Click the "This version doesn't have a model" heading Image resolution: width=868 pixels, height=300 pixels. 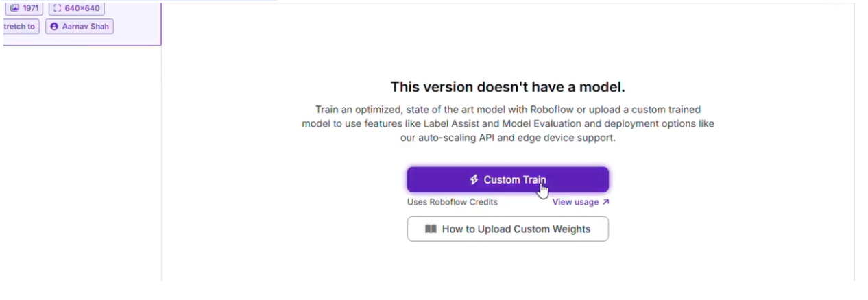point(507,87)
